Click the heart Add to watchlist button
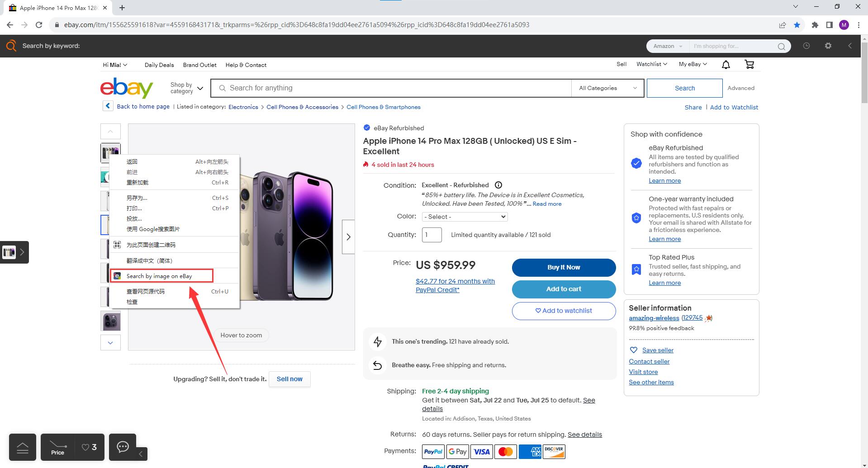Image resolution: width=868 pixels, height=468 pixels. (564, 311)
